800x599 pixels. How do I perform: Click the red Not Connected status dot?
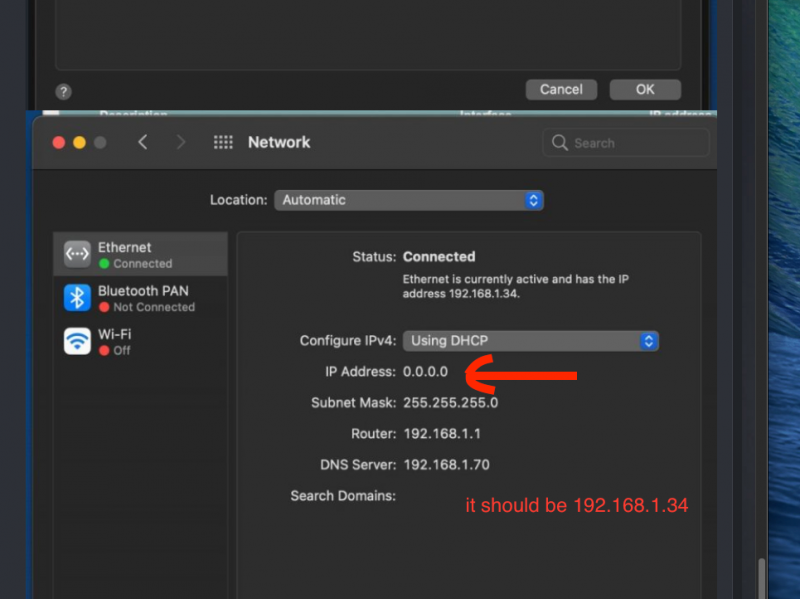point(104,307)
